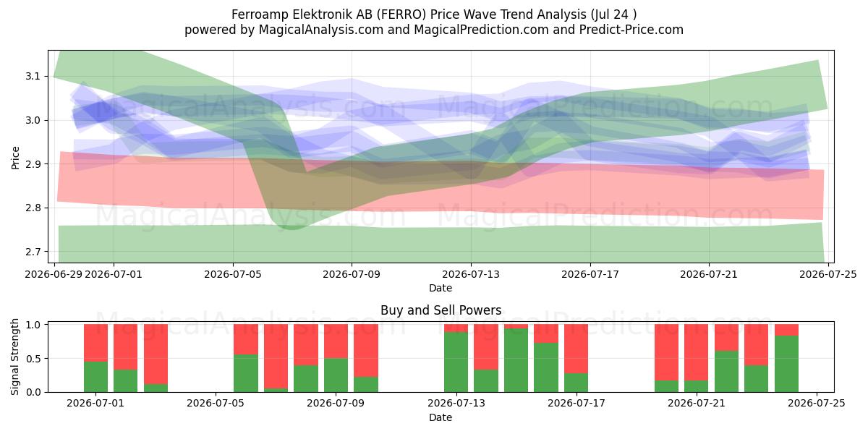
Task: Click 2026-07-09 date tick on price chart
Action: point(352,274)
